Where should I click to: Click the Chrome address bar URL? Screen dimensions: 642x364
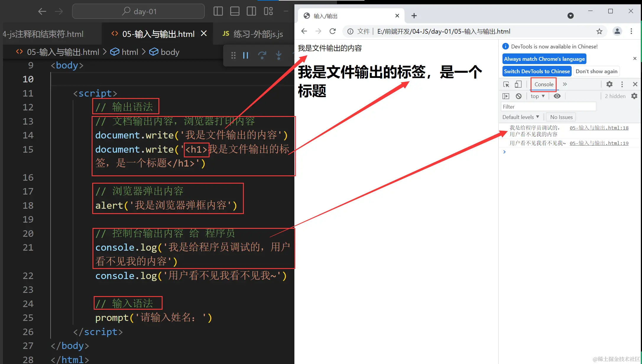[444, 31]
